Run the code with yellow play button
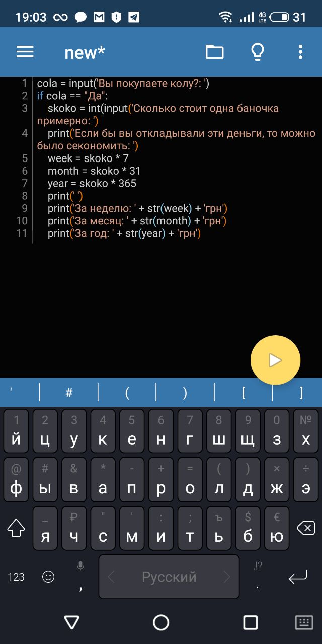The width and height of the screenshot is (322, 644). tap(275, 360)
